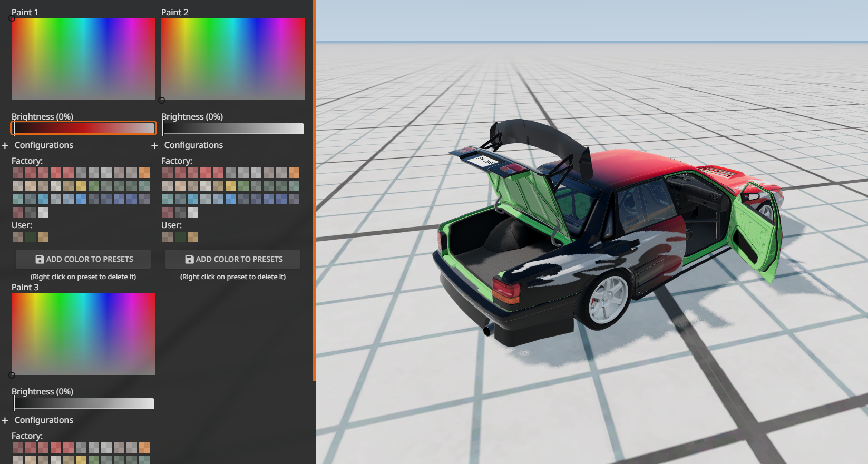This screenshot has height=464, width=868.
Task: Click the Paint 1 brightness slider
Action: 84,128
